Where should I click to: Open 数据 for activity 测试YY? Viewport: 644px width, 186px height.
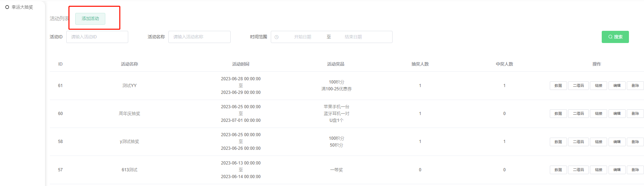tap(558, 86)
